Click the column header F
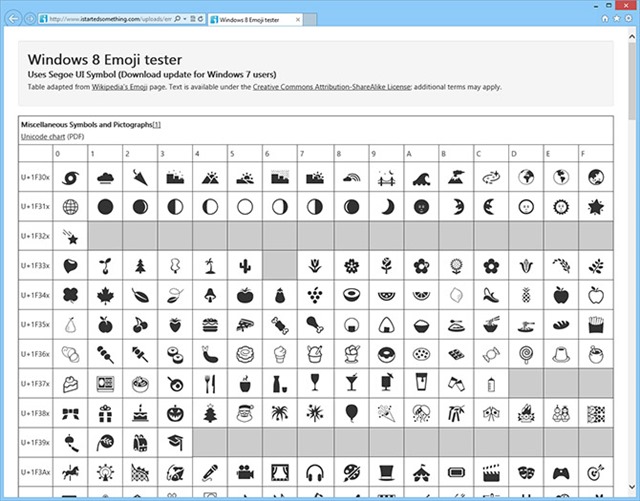The width and height of the screenshot is (640, 501). click(583, 154)
